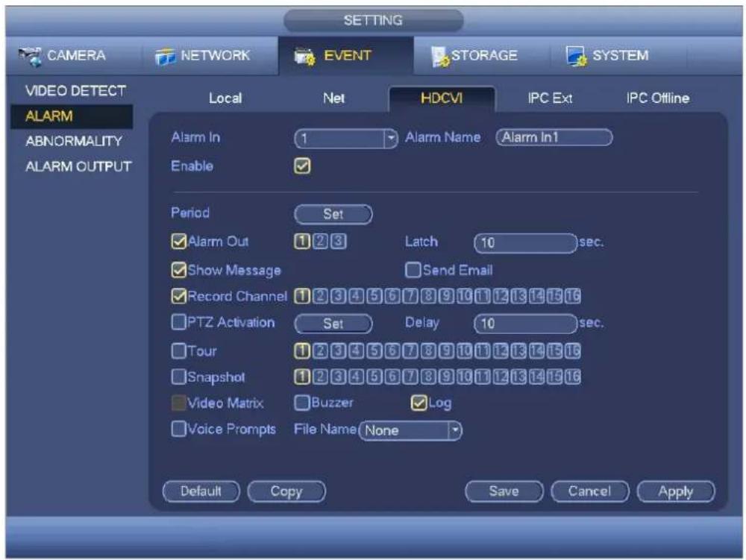
Task: Enable the Buzzer checkbox
Action: pos(301,403)
